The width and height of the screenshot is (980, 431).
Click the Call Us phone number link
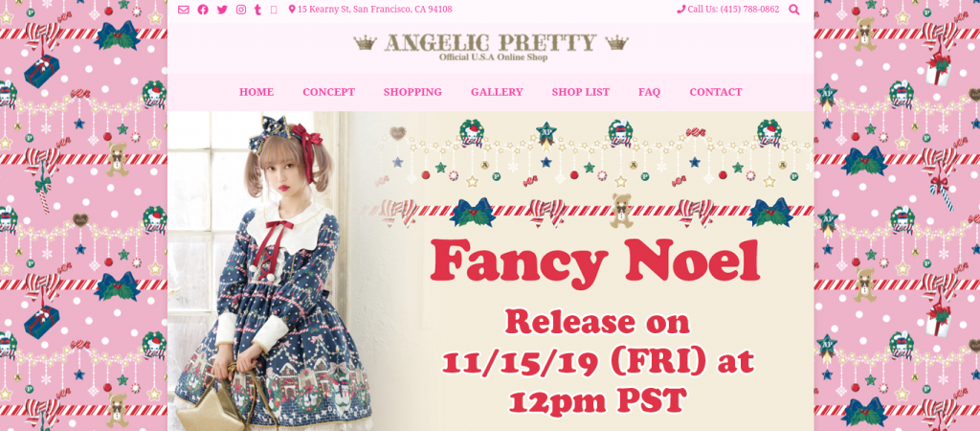pos(733,10)
